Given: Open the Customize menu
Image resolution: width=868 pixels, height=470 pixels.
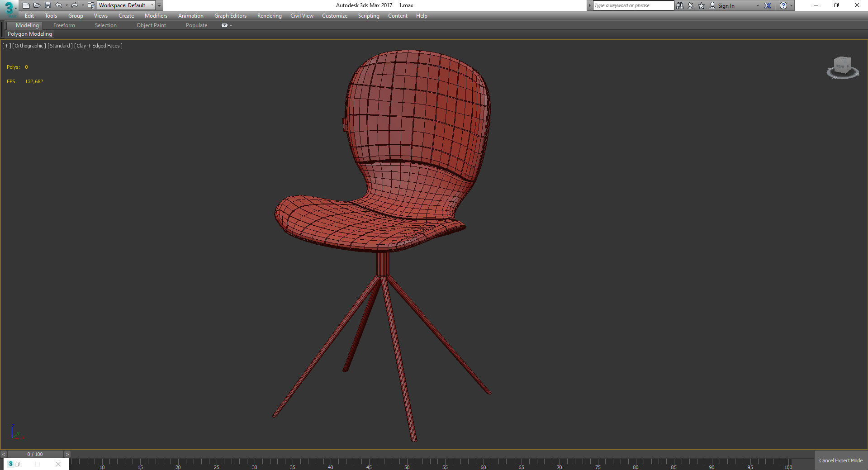Looking at the screenshot, I should [335, 16].
